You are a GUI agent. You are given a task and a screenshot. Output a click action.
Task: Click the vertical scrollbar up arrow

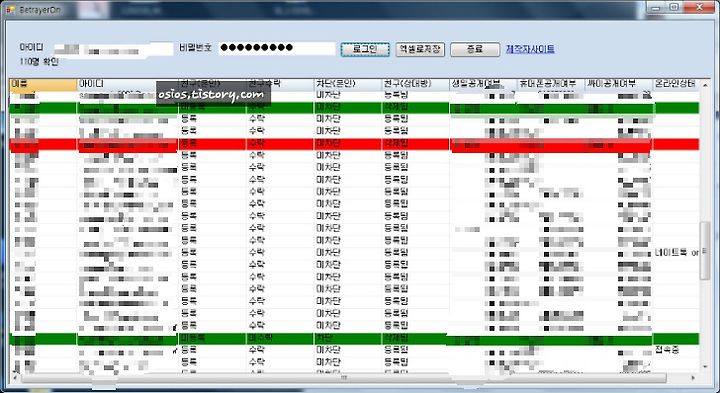[x=705, y=85]
